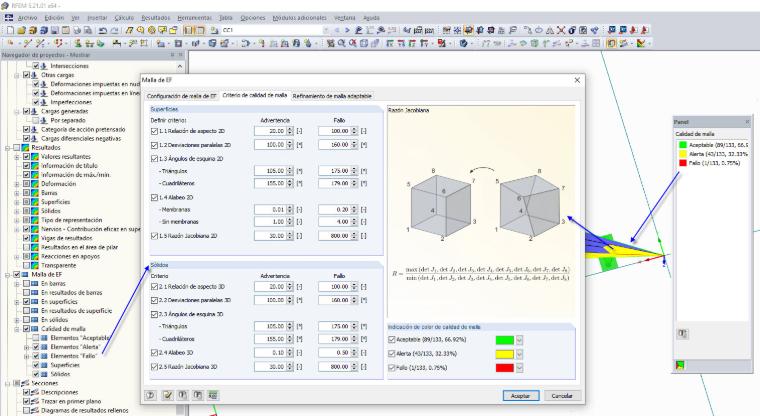
Task: Click the icon button in Panel lower left
Action: coord(682,334)
